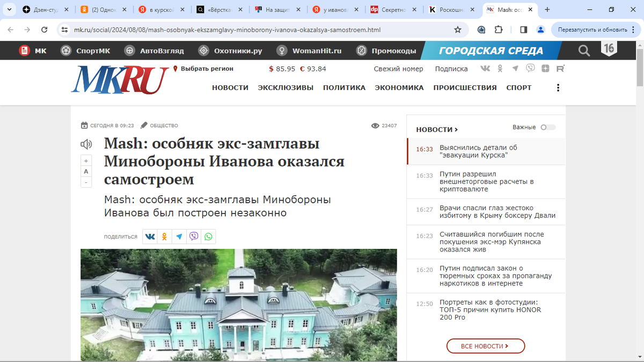Image resolution: width=644 pixels, height=362 pixels.
Task: Share the article via WhatsApp
Action: [x=208, y=237]
